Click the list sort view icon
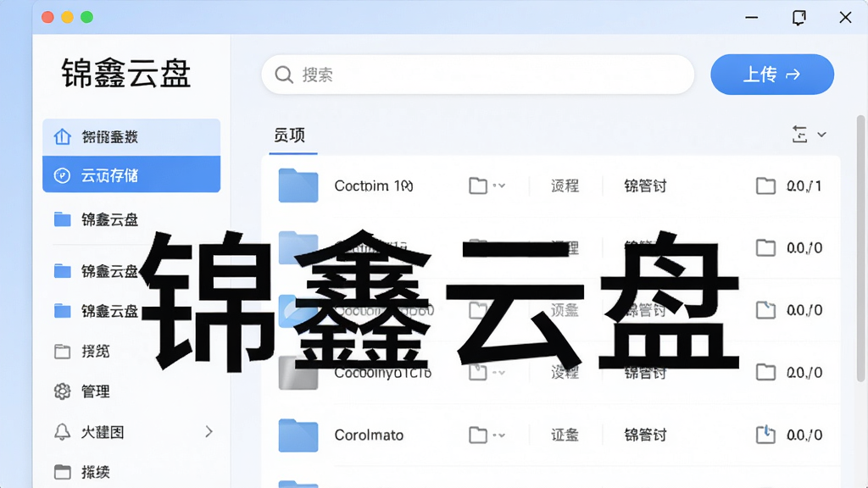The image size is (868, 488). [x=799, y=135]
